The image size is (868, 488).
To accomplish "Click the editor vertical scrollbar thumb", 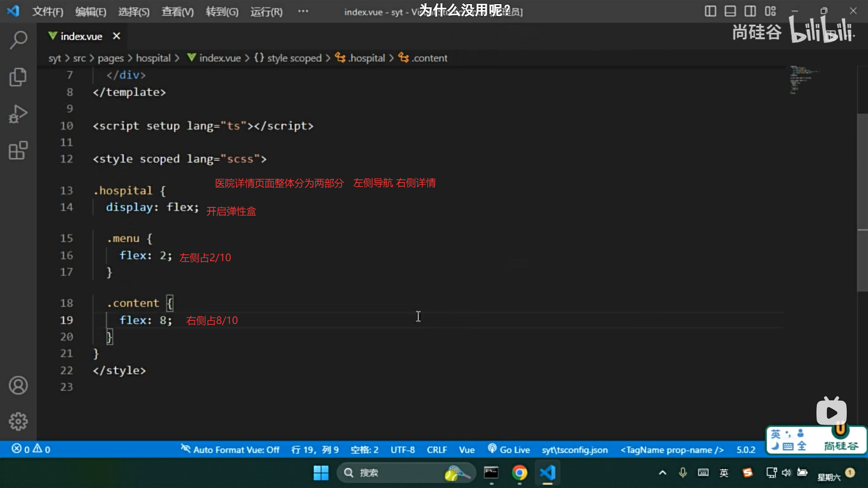I will (x=862, y=203).
